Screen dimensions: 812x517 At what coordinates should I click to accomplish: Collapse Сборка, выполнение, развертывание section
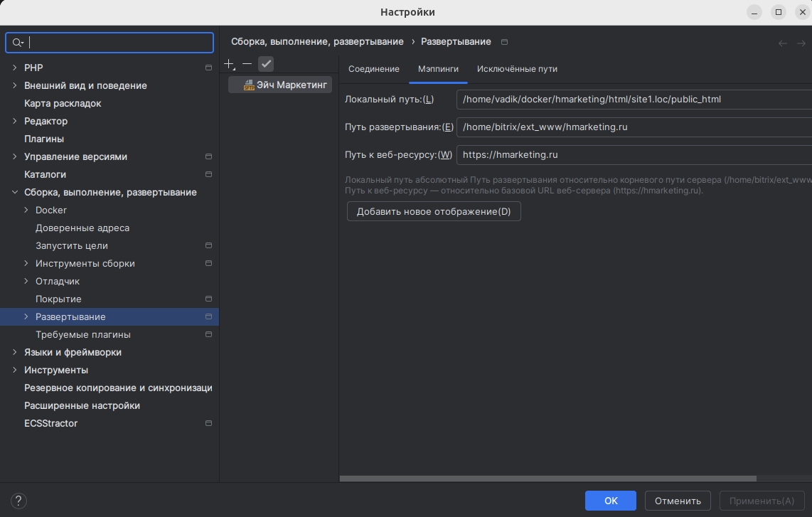tap(15, 192)
